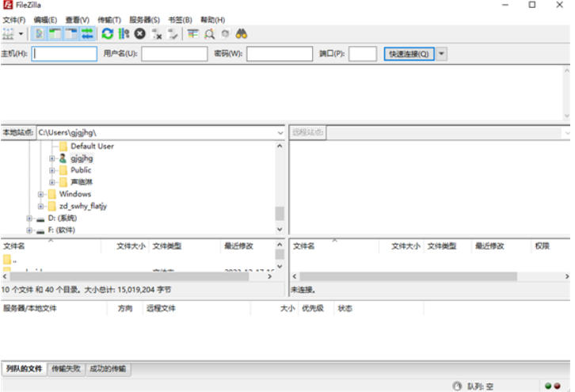The height and width of the screenshot is (392, 575).
Task: Expand the F: (软件) drive node
Action: 29,230
